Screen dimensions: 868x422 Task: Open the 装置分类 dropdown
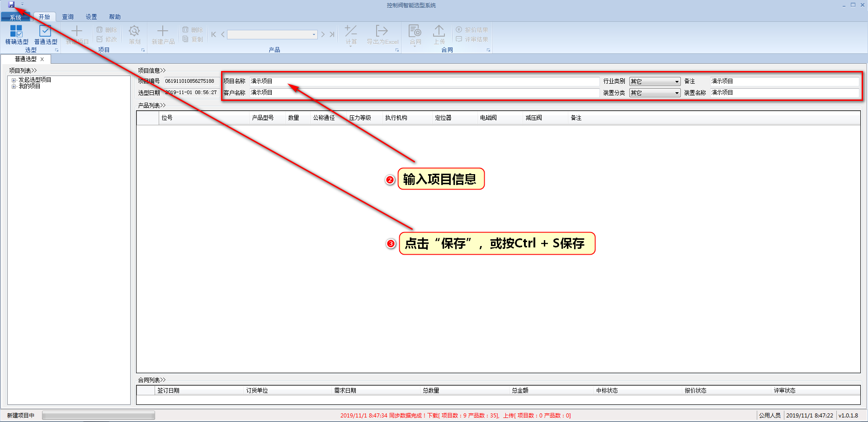click(x=677, y=93)
